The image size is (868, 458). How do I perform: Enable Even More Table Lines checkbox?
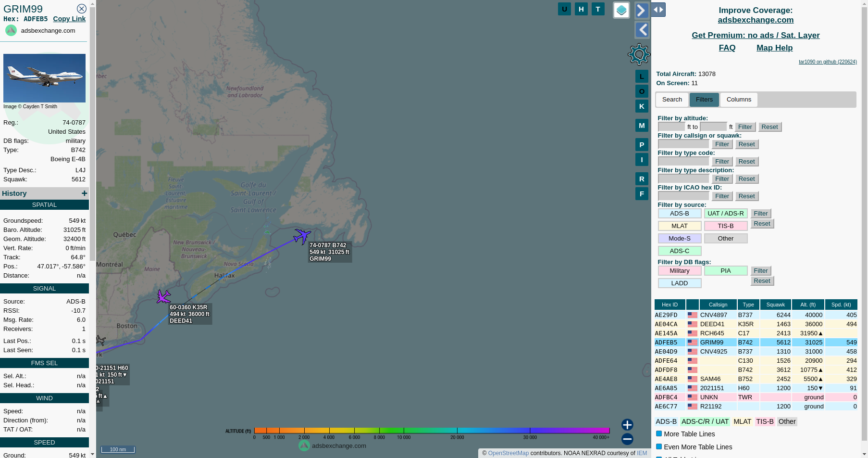[659, 446]
